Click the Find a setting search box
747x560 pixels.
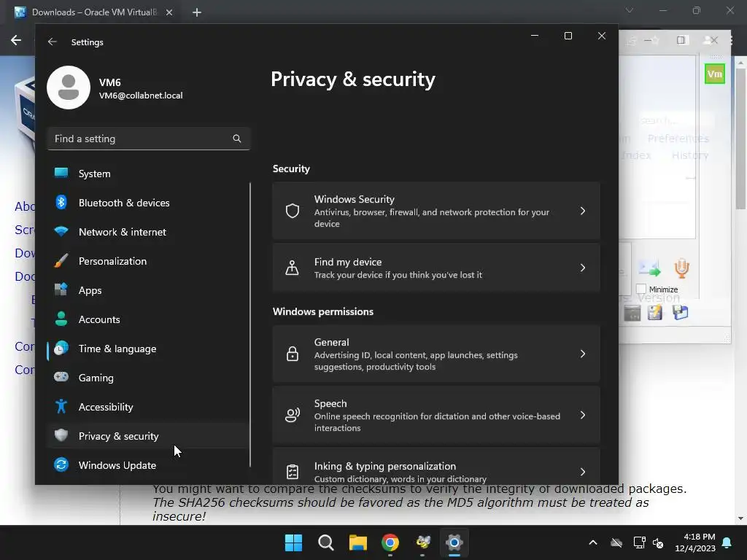pyautogui.click(x=149, y=139)
